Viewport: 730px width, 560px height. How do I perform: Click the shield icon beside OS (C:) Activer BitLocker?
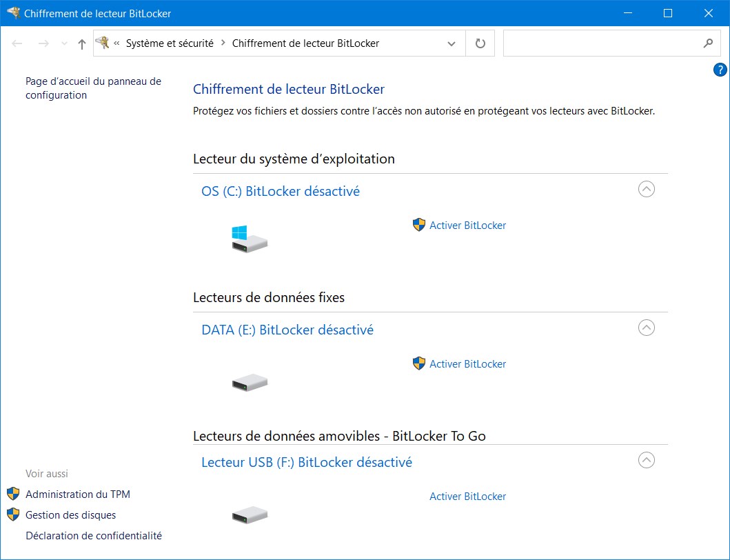click(x=419, y=225)
